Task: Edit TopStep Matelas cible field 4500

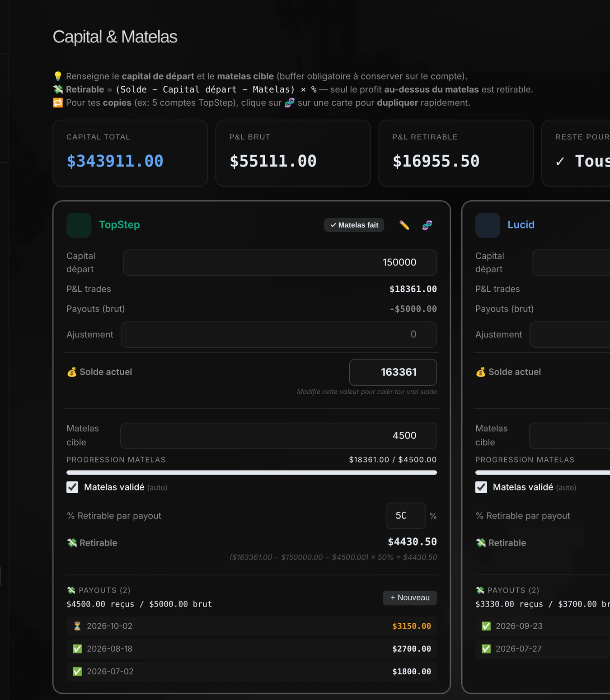Action: coord(278,436)
